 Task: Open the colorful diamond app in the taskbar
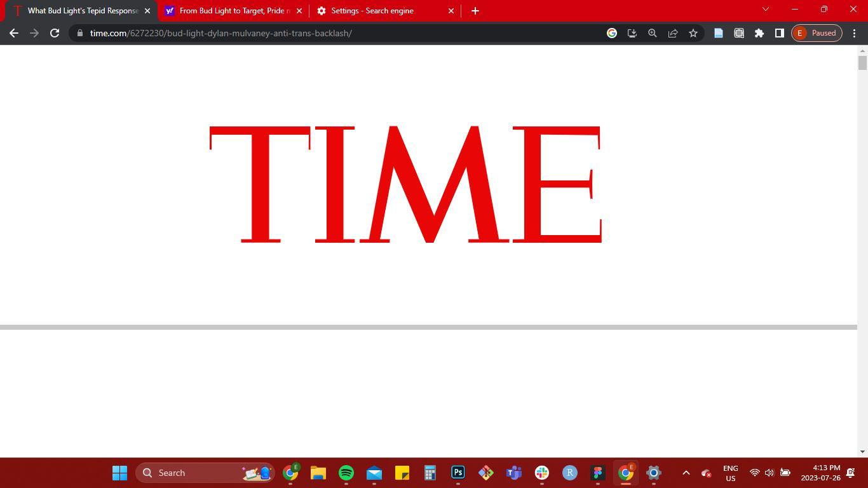click(486, 473)
